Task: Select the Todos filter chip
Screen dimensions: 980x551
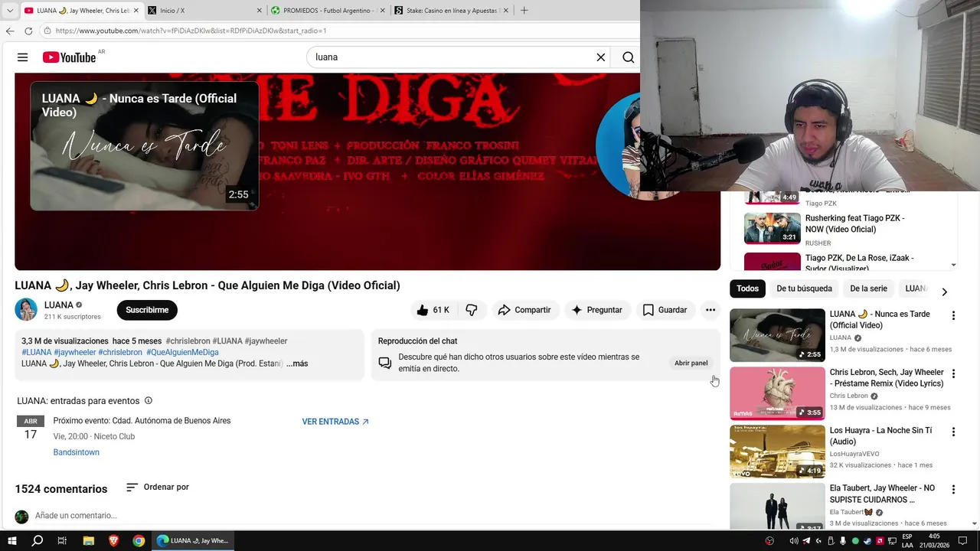Action: (x=747, y=289)
